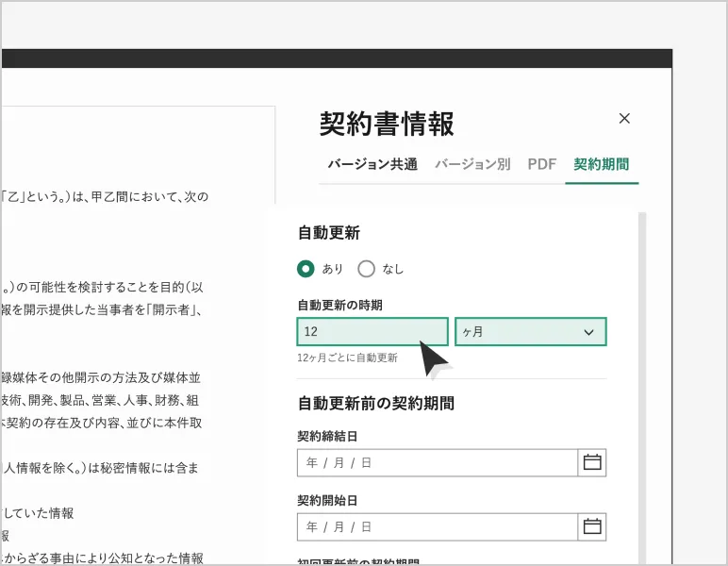Open calendar picker for 契約締結日
Screen dimensions: 728x566
(x=592, y=462)
